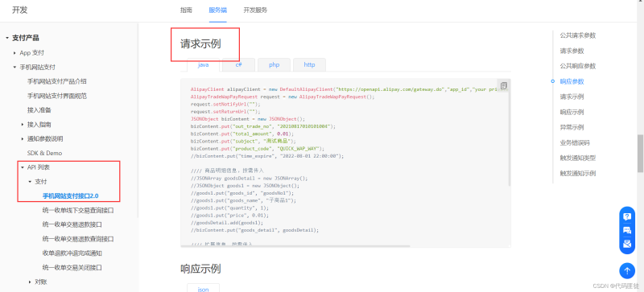Collapse the API 列表 node
Viewport: 644px width, 292px height.
[23, 167]
